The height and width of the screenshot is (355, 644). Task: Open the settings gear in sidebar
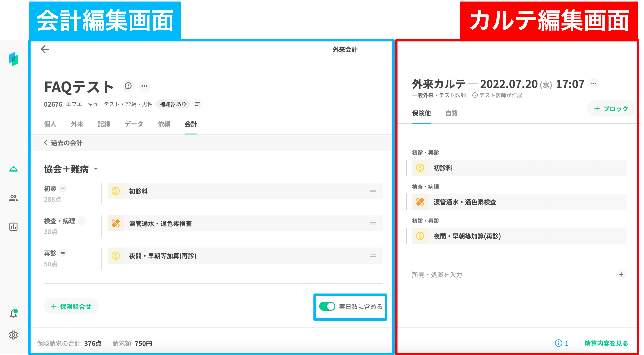[13, 335]
